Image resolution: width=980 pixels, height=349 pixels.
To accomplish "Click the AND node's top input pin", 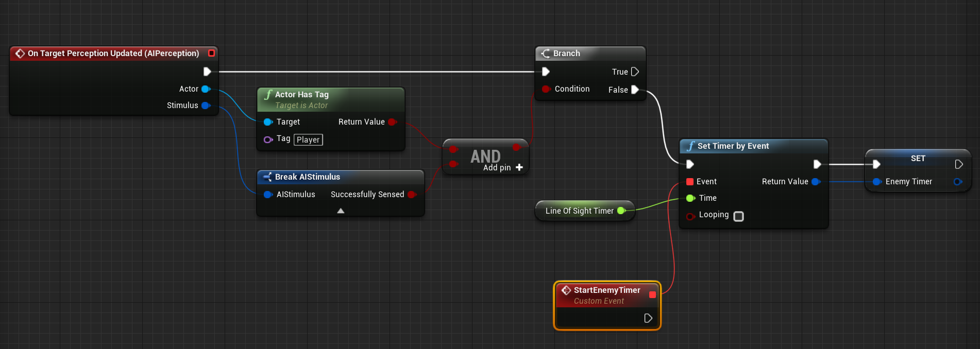I will (453, 149).
